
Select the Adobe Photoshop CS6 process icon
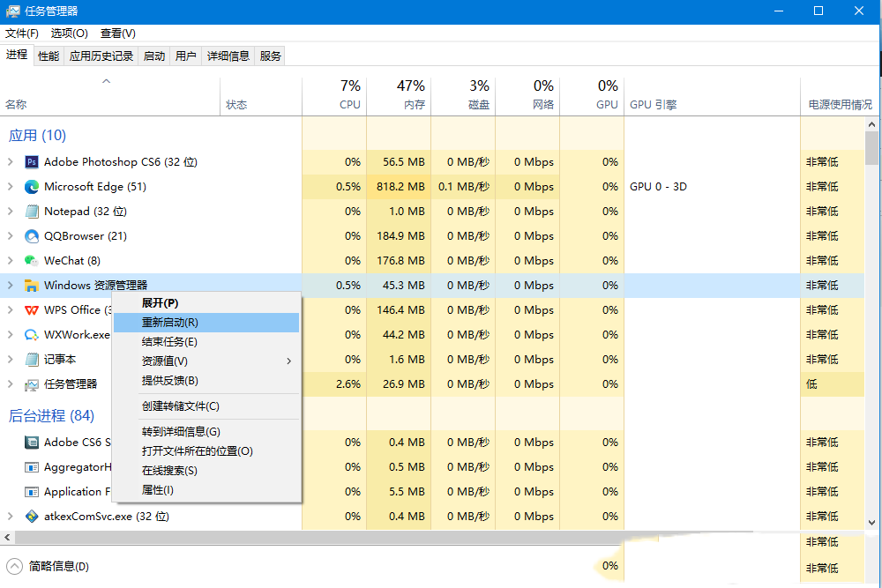(31, 161)
